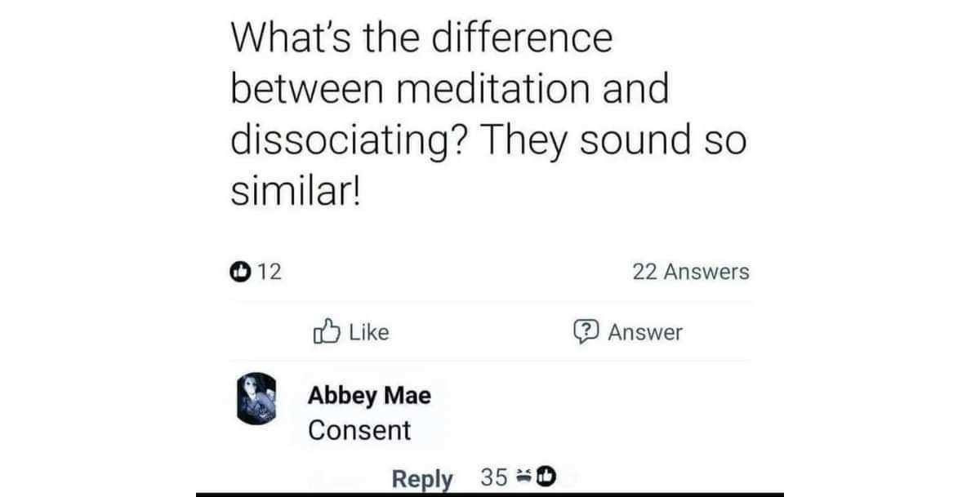Click the "between meditation and" line

pyautogui.click(x=449, y=89)
